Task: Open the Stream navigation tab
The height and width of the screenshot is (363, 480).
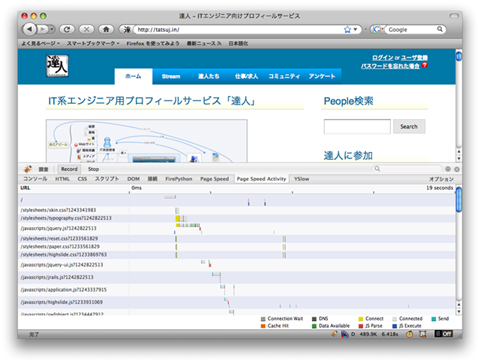Action: 171,76
